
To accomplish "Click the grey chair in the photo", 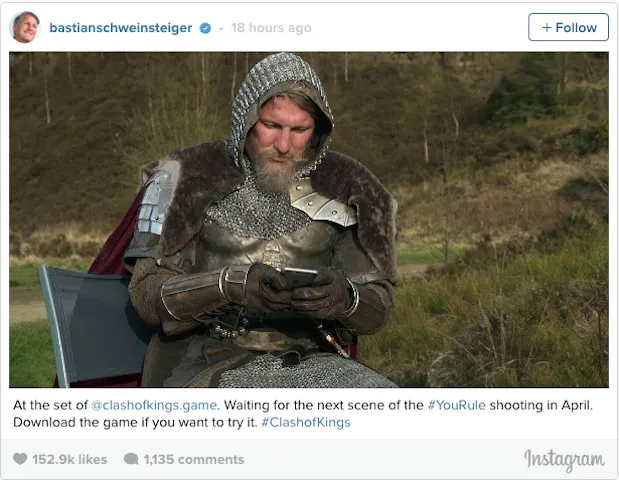I will pos(93,324).
